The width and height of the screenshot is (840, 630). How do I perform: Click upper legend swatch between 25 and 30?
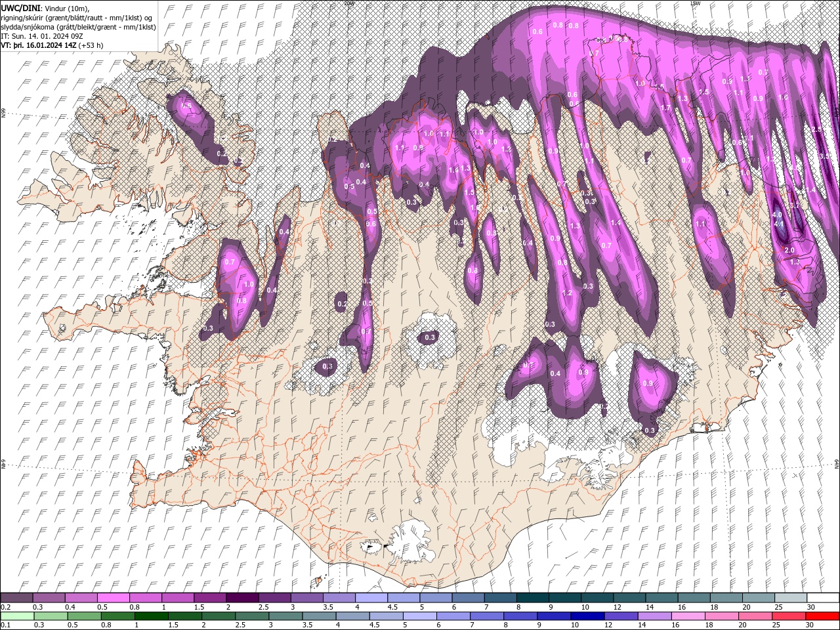789,598
